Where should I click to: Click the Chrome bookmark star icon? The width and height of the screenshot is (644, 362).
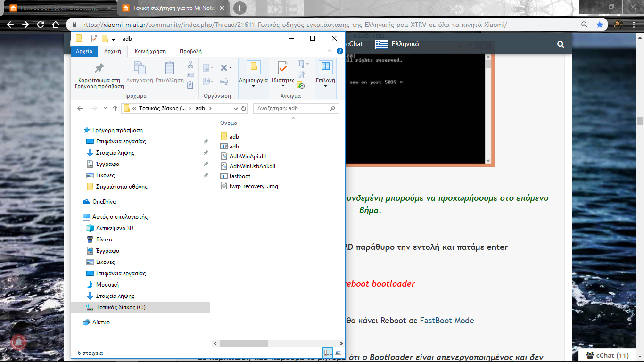(x=599, y=25)
